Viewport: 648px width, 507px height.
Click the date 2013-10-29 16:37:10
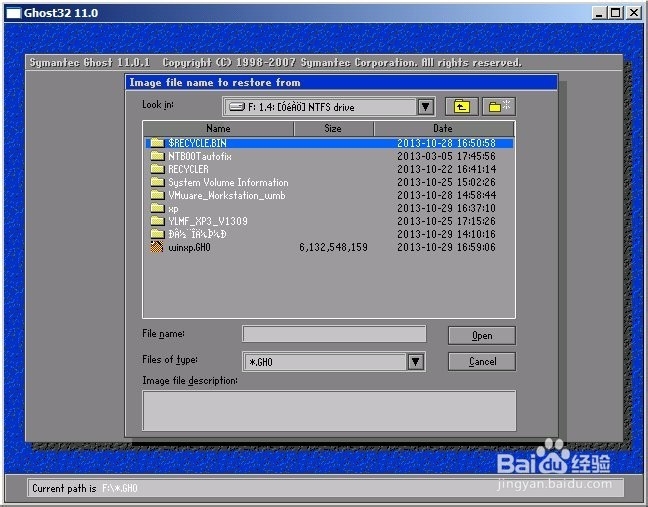pos(446,208)
